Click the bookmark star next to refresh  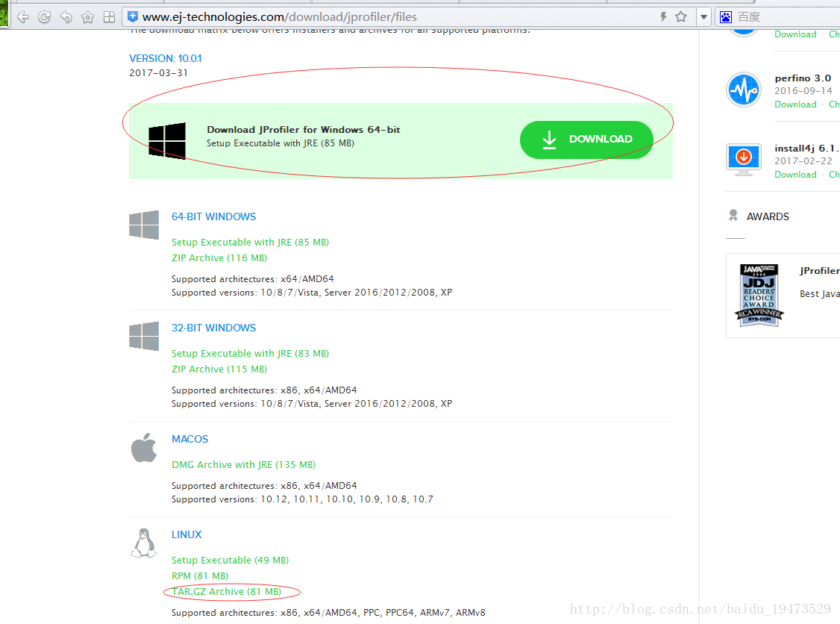[x=87, y=17]
